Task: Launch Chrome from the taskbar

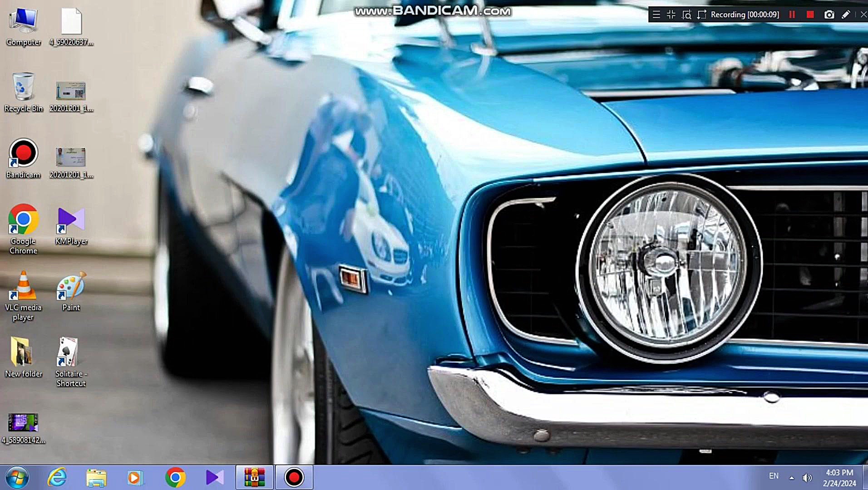Action: point(175,477)
